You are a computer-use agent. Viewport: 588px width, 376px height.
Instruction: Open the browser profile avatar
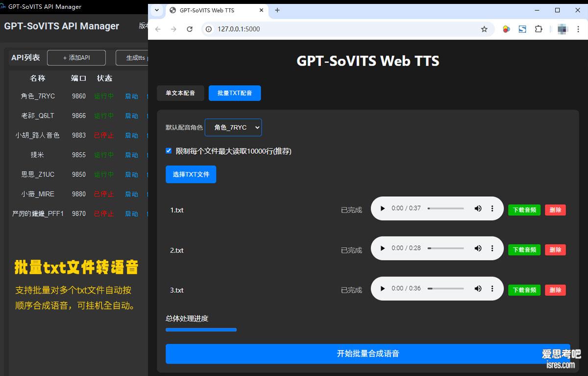tap(563, 29)
